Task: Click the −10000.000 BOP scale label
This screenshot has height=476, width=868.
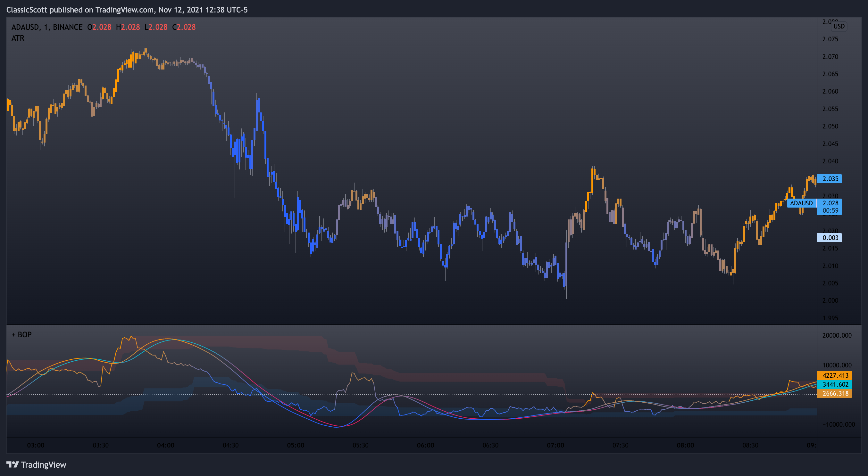Action: [x=839, y=424]
